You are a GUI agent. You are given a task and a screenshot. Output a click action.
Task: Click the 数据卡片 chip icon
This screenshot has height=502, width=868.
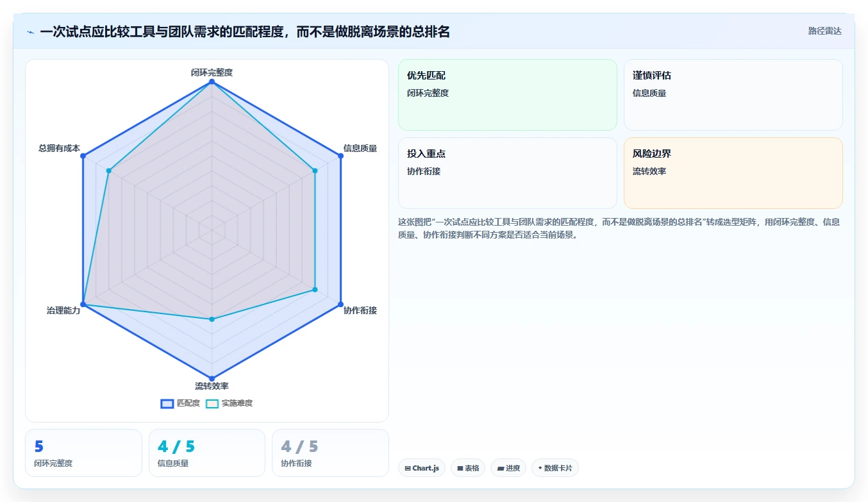[x=540, y=469]
